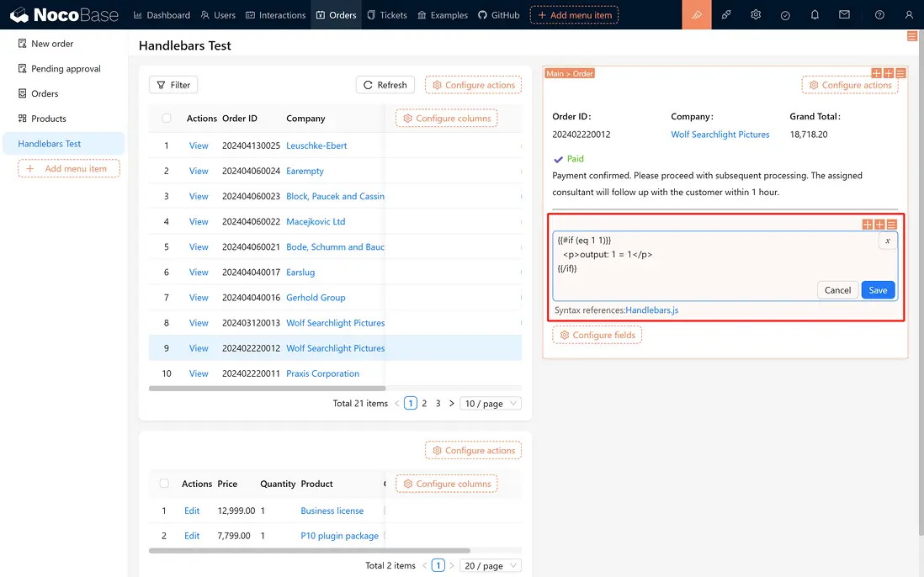The image size is (924, 577).
Task: Open the mail inbox envelope icon
Action: click(844, 15)
